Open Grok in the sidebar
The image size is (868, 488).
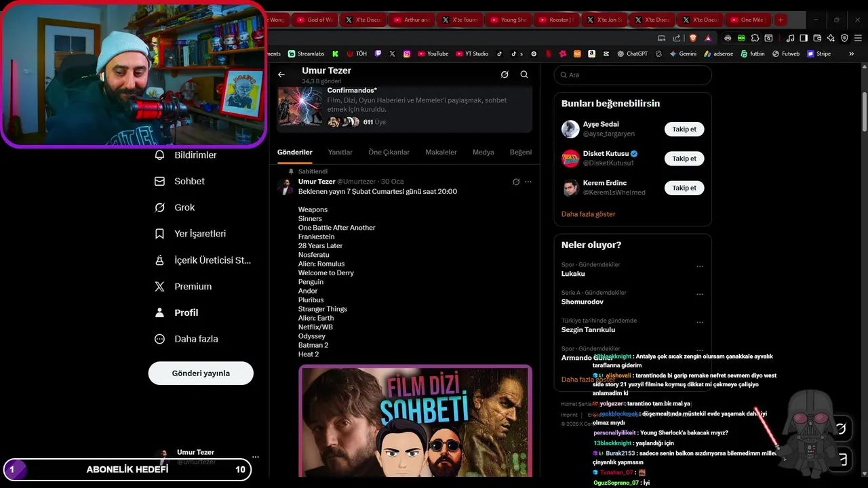tap(175, 207)
